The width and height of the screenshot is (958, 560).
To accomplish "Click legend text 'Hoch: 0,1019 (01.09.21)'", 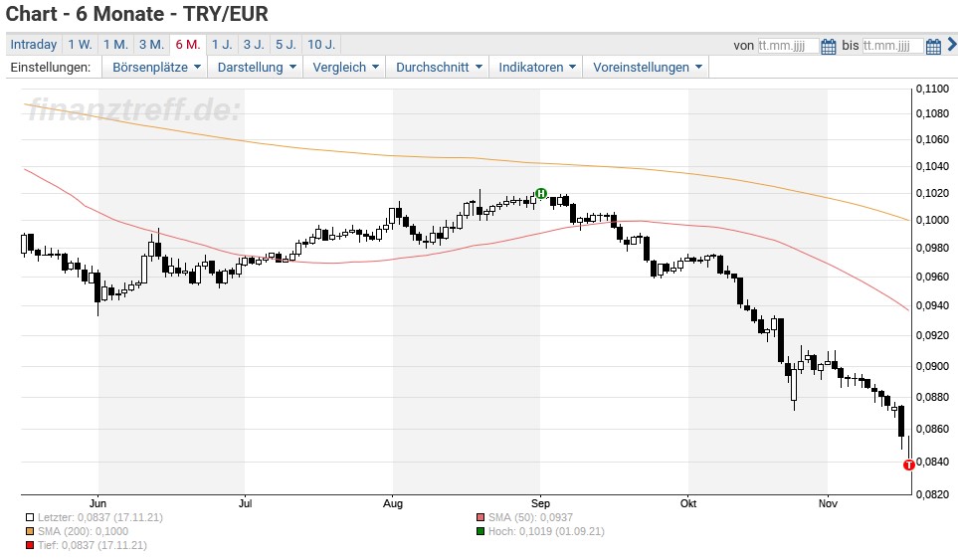I will [x=546, y=532].
